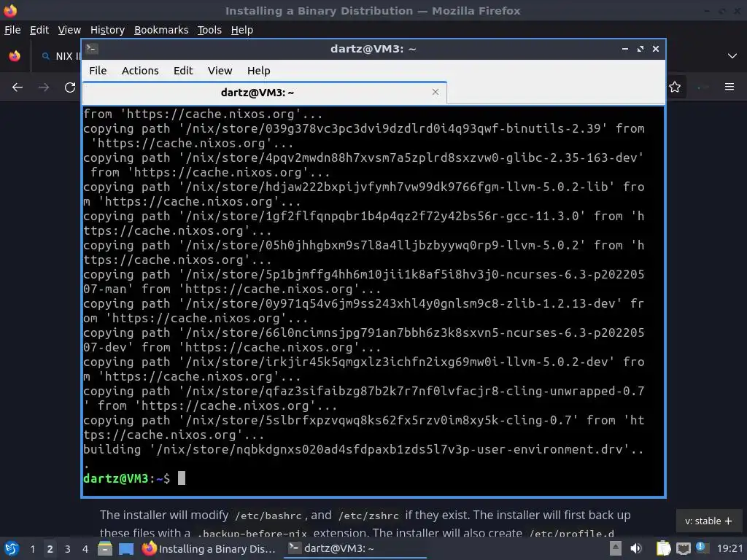Screen dimensions: 747x560
Task: Open the Firefox Edit menu
Action: click(x=39, y=30)
